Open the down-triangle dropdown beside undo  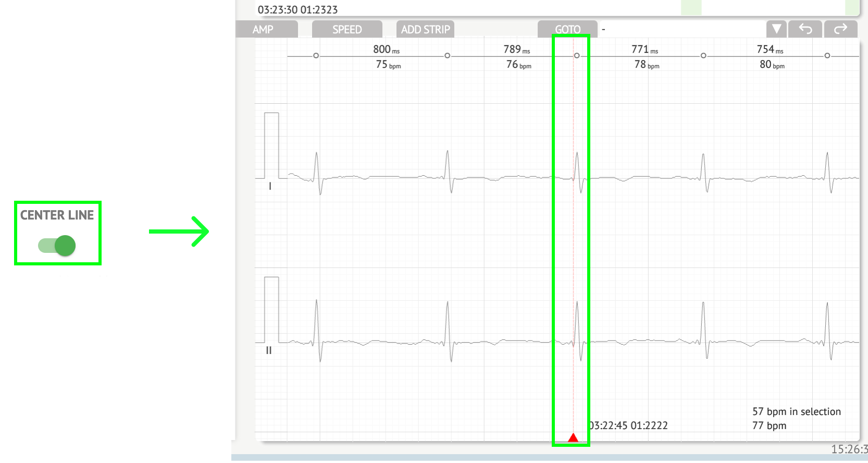[x=776, y=29]
